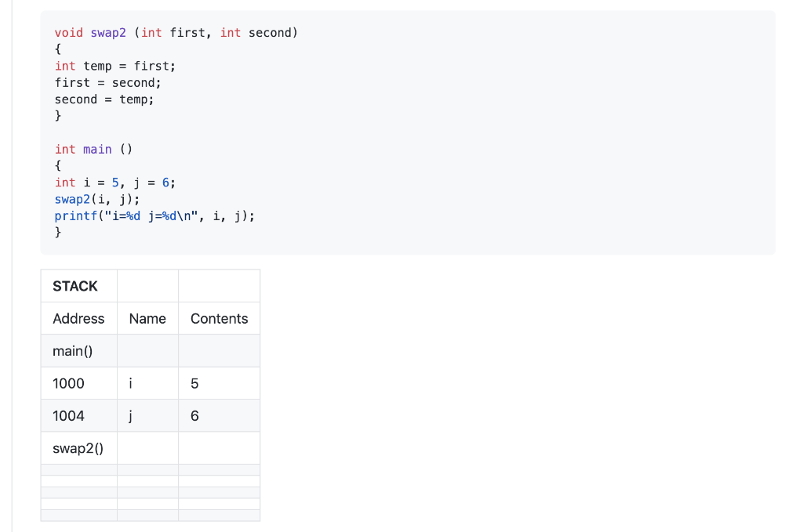Click the swap2(i, j) call line
This screenshot has height=532, width=803.
pos(97,200)
